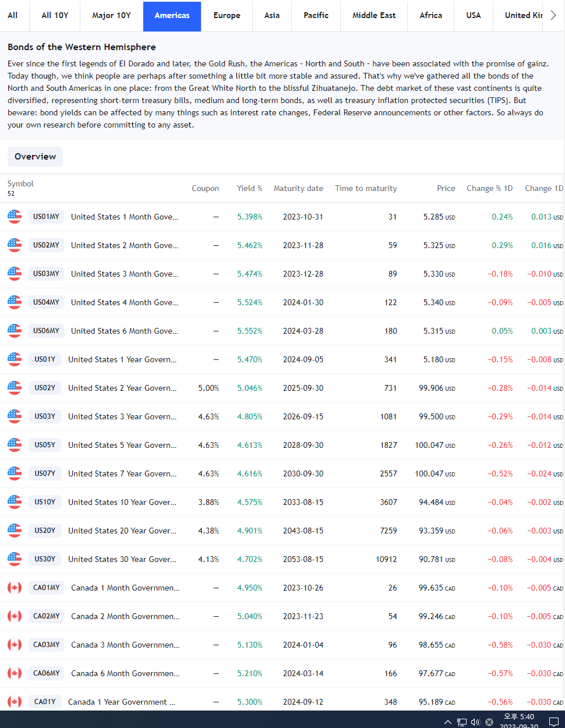The width and height of the screenshot is (565, 728).
Task: Click the US flag icon for US04MY
Action: tap(15, 302)
